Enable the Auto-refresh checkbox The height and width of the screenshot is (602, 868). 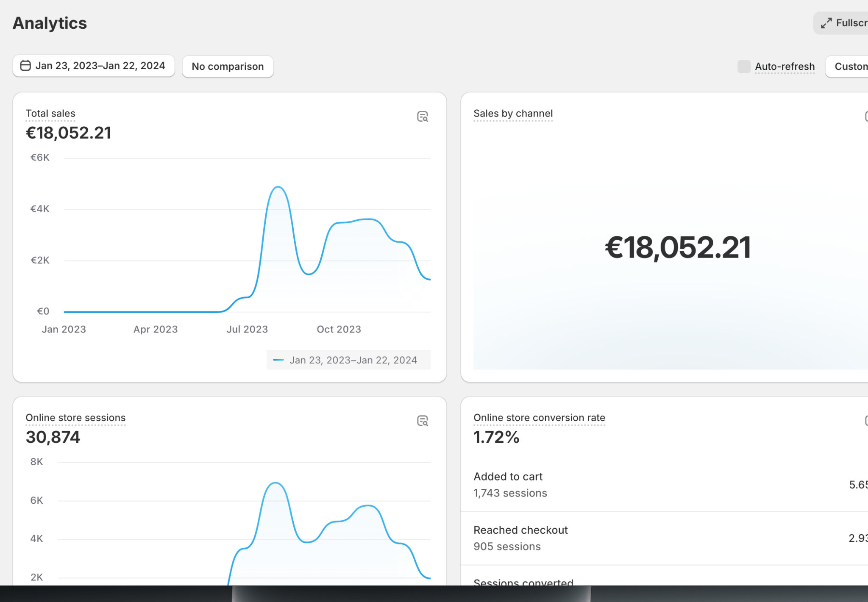(744, 67)
